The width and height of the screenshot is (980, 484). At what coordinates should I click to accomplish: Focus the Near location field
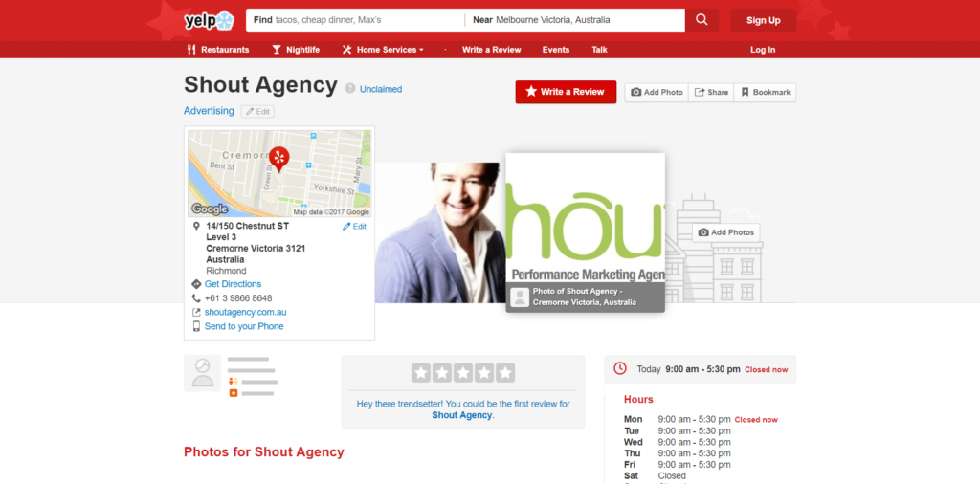pos(575,20)
